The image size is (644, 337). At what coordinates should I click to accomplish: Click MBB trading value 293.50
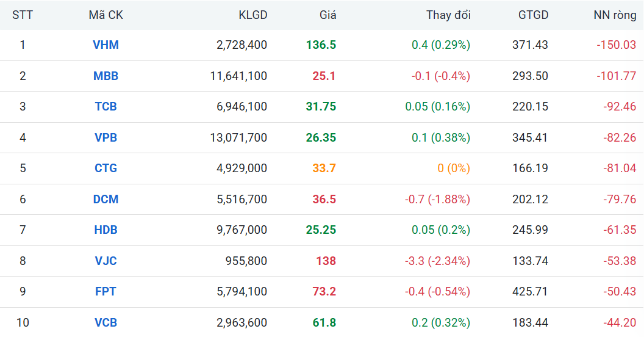[530, 76]
